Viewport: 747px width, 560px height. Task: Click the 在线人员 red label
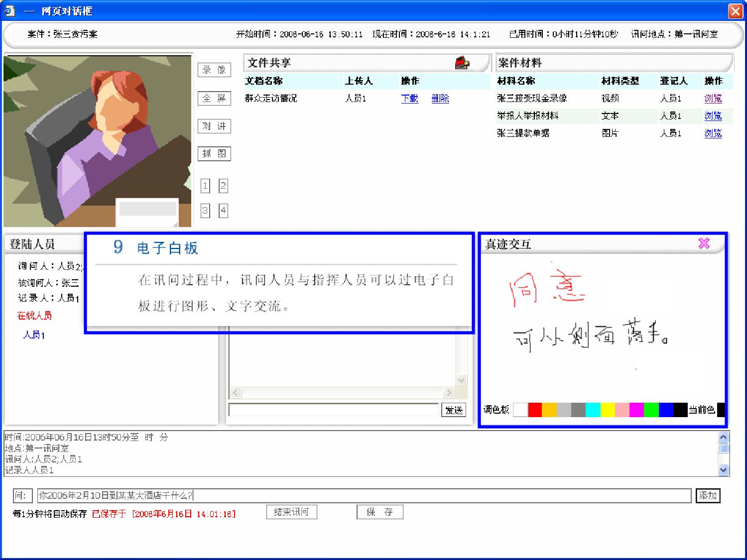coord(34,316)
